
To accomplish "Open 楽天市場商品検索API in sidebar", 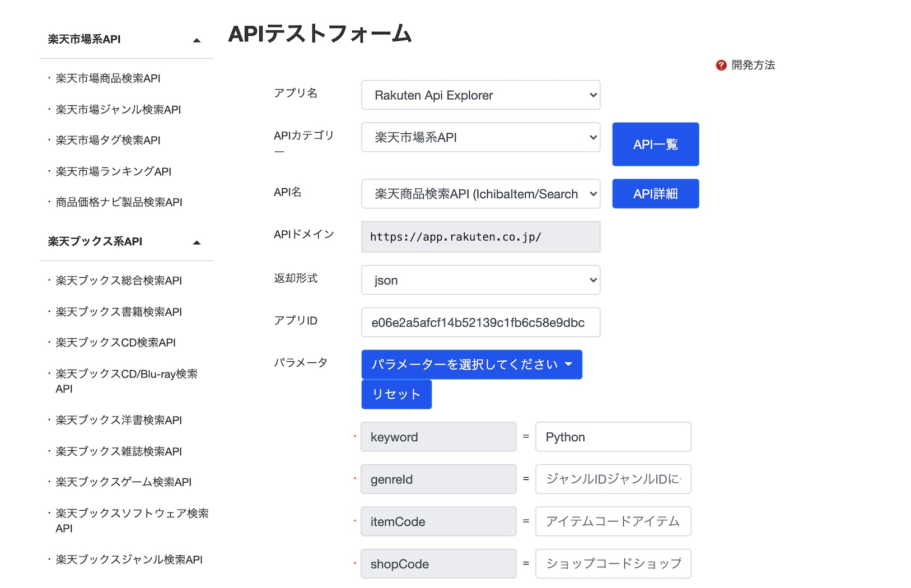I will (108, 78).
